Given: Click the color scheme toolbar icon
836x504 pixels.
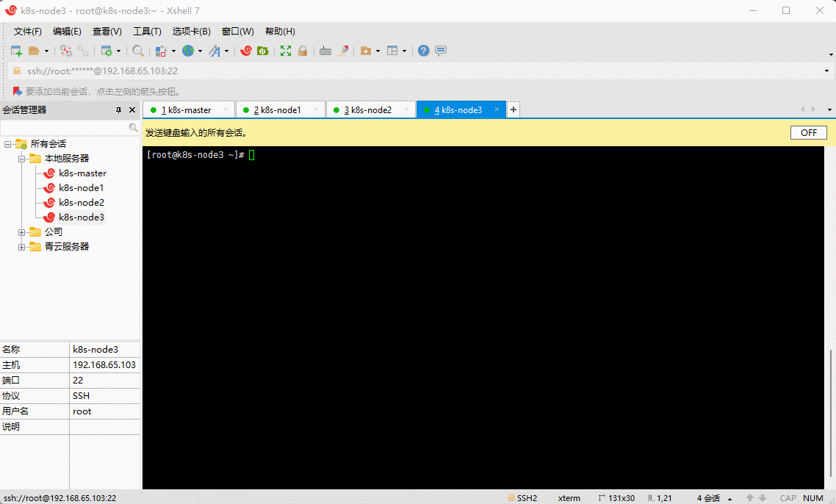Looking at the screenshot, I should click(x=161, y=51).
